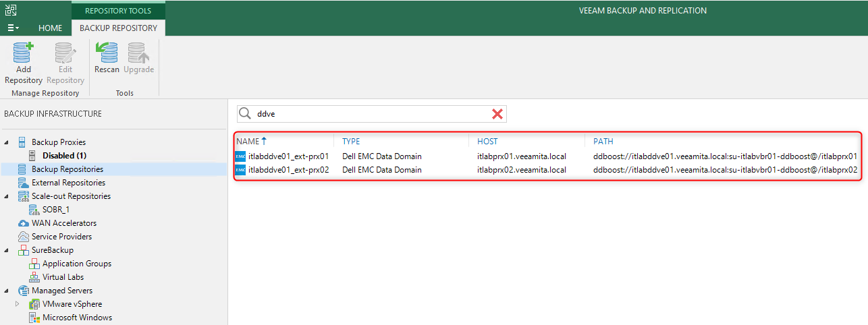Click the search field containing ddve

coord(371,114)
